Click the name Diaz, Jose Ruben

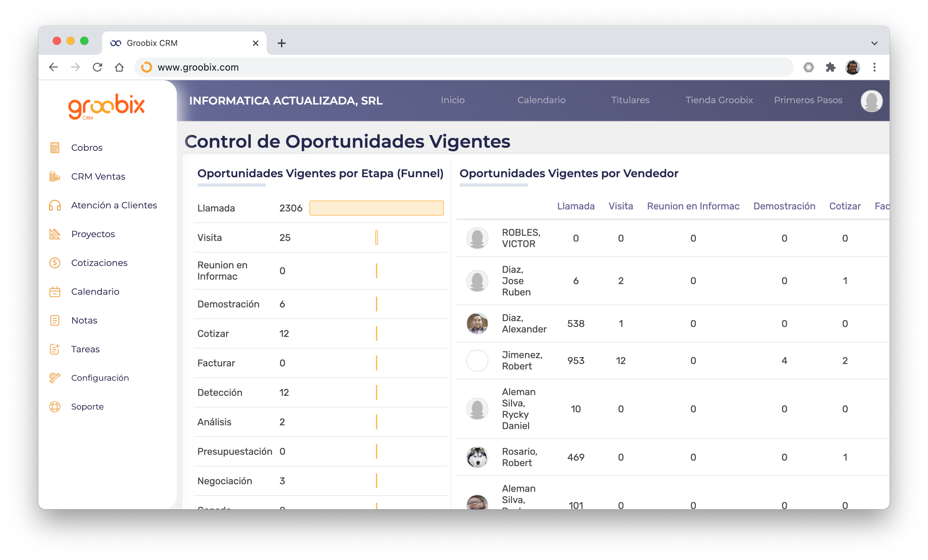[516, 281]
